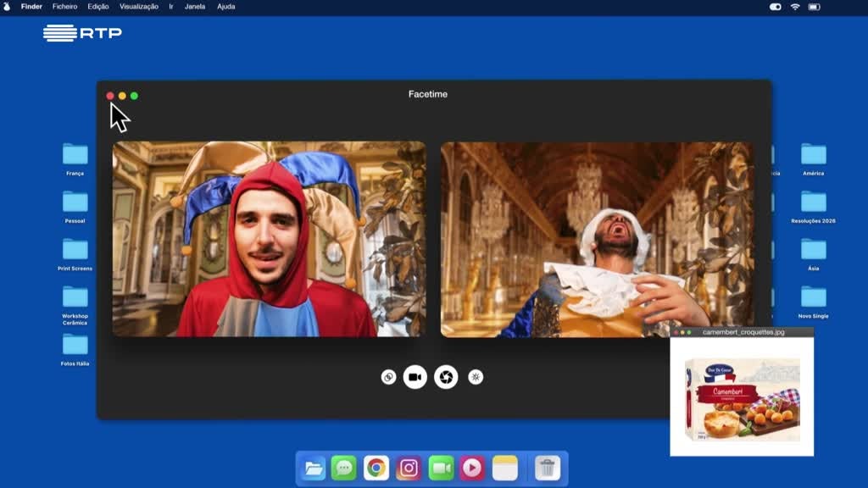Open the Ficheiro menu
This screenshot has height=488, width=868.
pyautogui.click(x=64, y=7)
